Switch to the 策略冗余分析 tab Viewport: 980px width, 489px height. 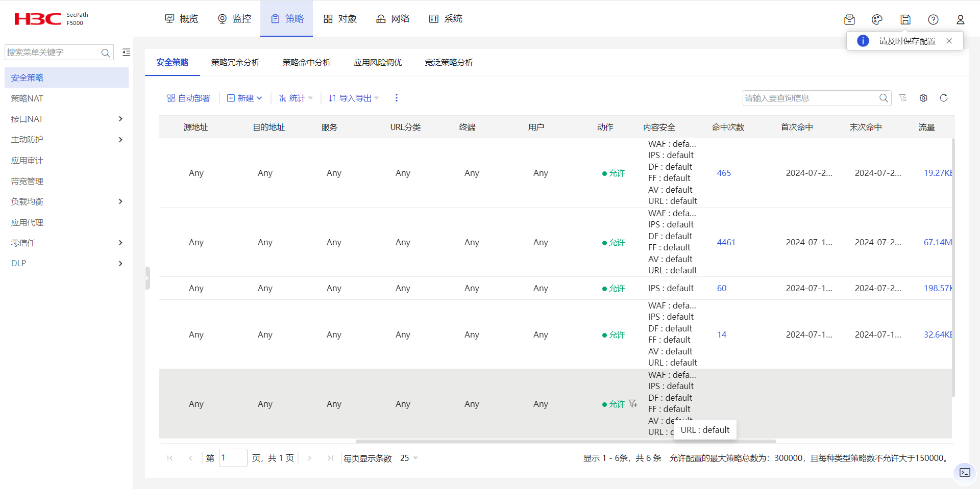pos(235,62)
